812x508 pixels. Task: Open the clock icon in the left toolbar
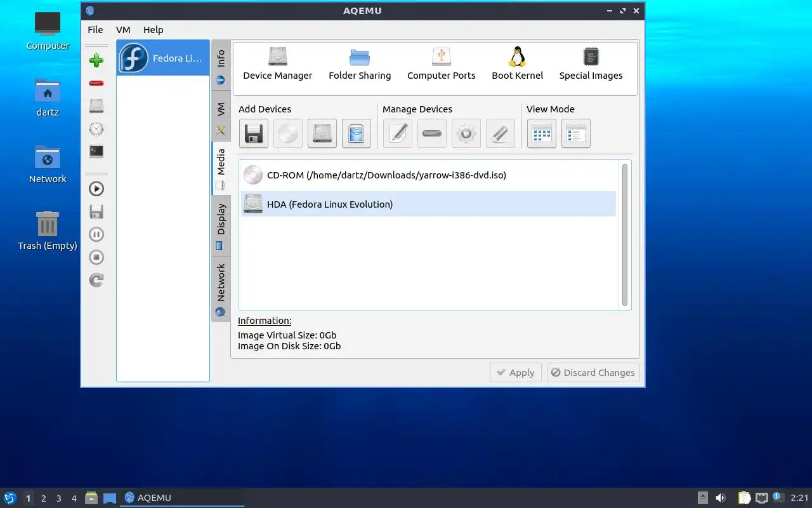point(96,129)
